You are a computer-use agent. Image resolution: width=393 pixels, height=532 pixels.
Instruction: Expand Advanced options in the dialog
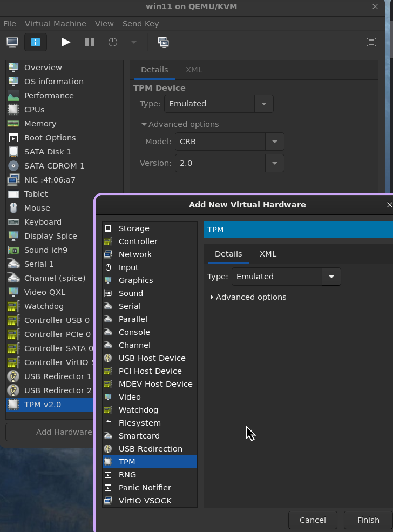click(248, 297)
